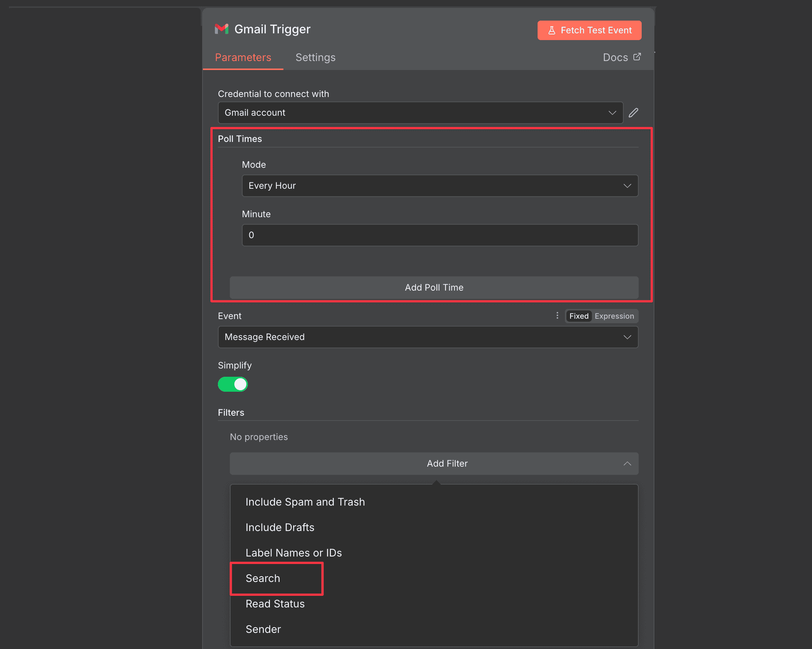Click into the Minute input field

(x=440, y=235)
